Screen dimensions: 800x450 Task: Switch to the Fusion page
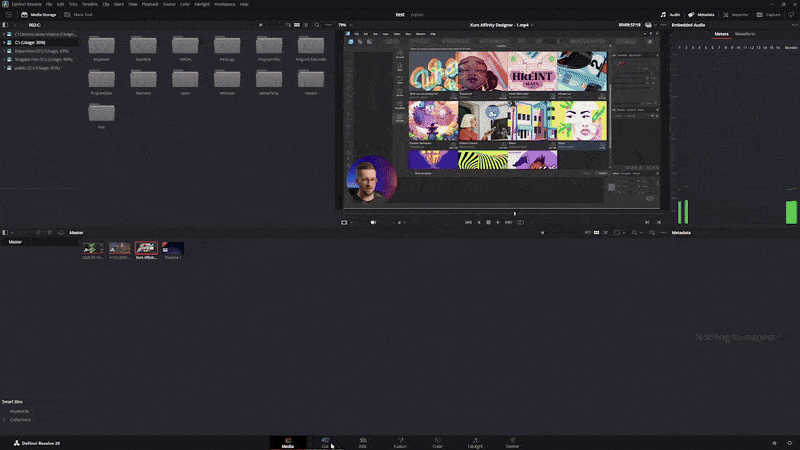(401, 443)
